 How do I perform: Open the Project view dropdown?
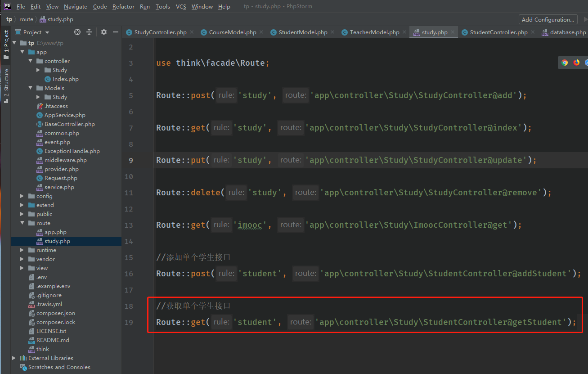[x=32, y=32]
